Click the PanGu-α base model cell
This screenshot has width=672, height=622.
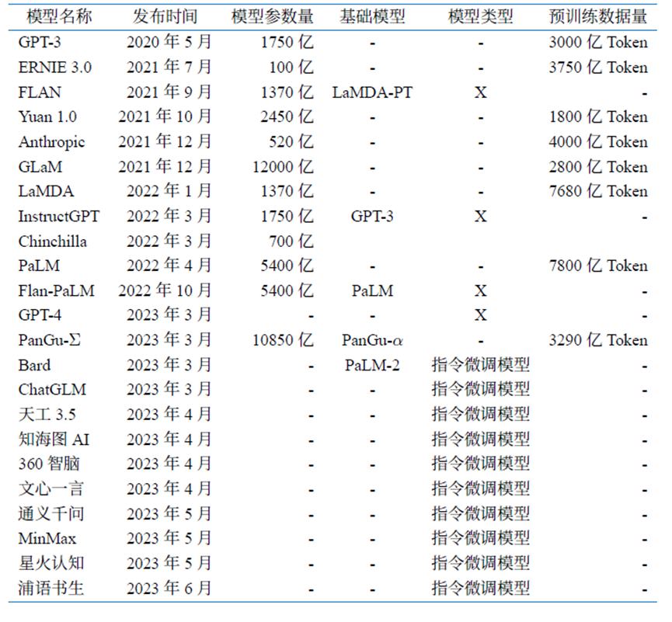(372, 340)
